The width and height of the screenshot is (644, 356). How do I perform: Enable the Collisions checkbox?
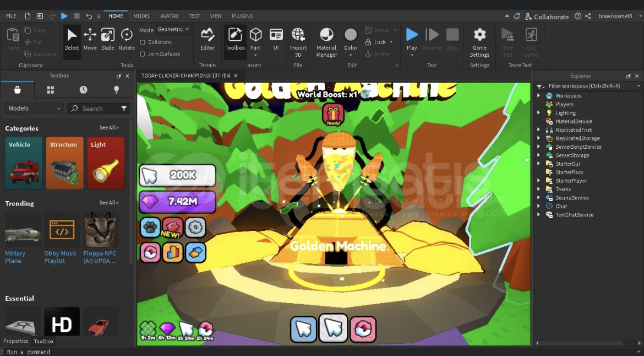(143, 42)
